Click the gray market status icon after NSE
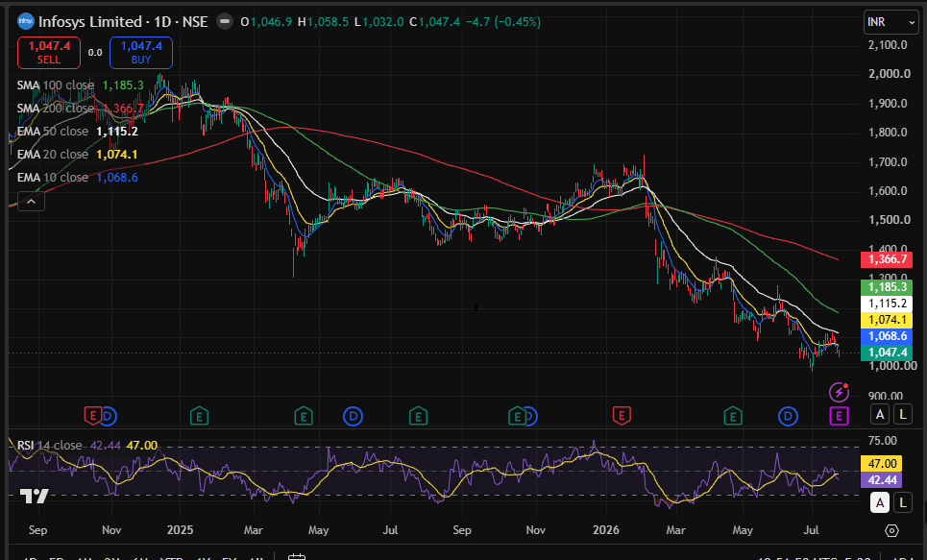 point(225,22)
